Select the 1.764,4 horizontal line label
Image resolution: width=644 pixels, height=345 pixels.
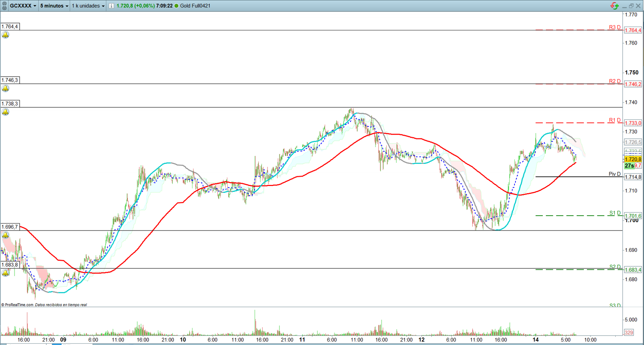click(10, 27)
